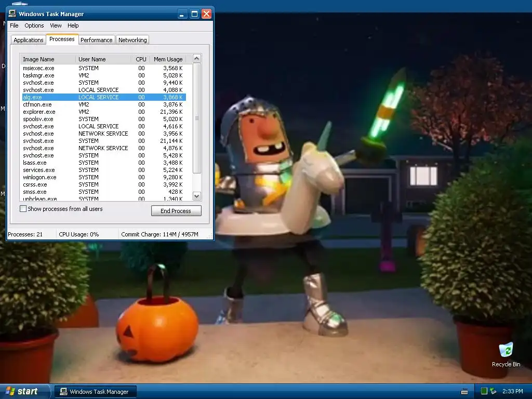Open the Help menu
This screenshot has width=532, height=399.
73,25
